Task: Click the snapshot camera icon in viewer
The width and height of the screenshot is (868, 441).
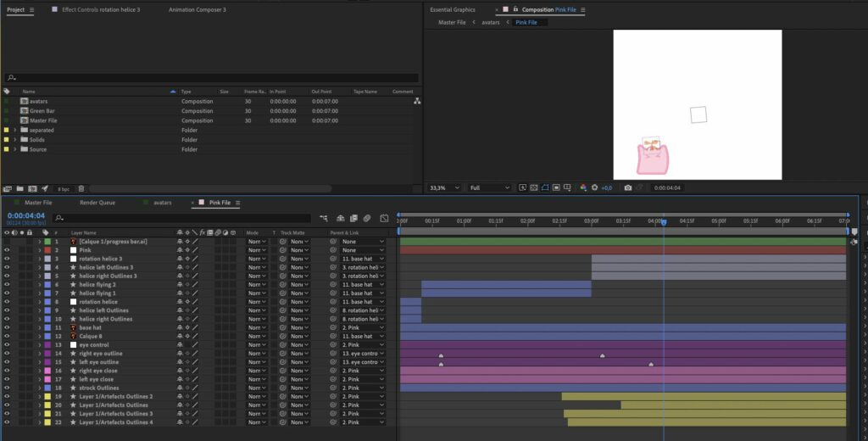Action: tap(627, 187)
